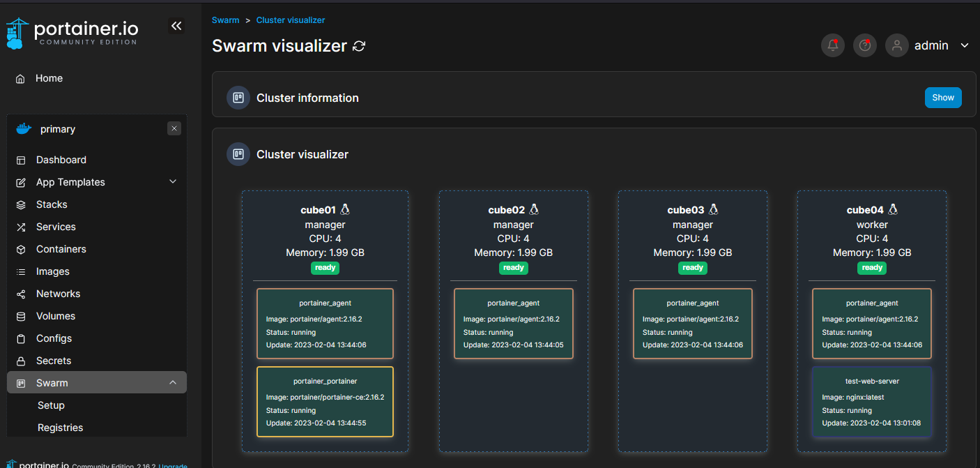Click the Swarm sidebar icon
The image size is (980, 468).
pos(21,383)
